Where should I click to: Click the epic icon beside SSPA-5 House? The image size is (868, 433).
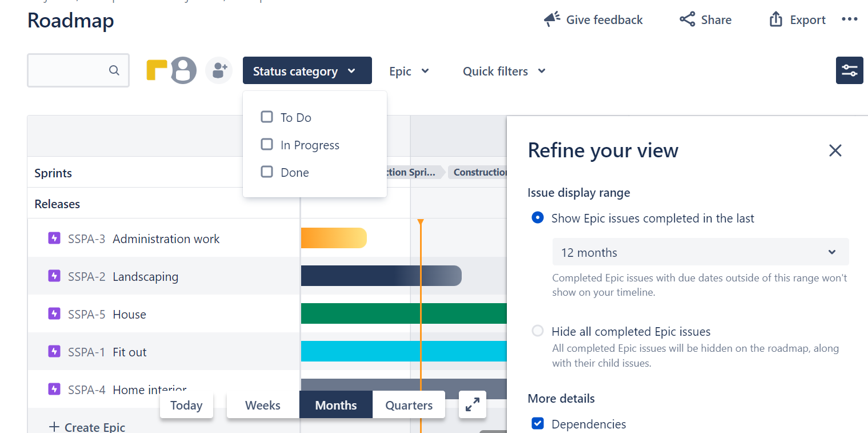(54, 313)
